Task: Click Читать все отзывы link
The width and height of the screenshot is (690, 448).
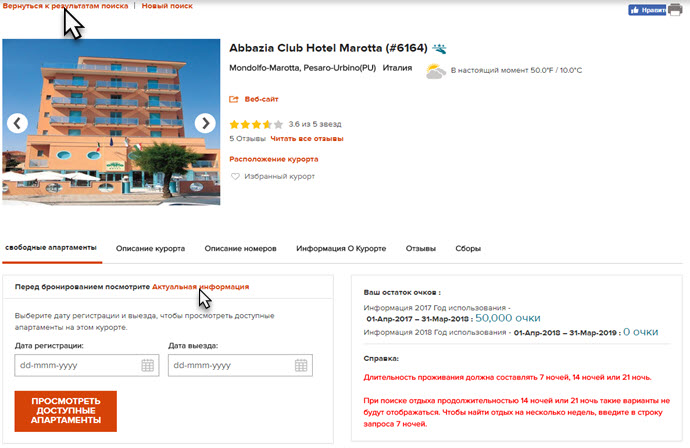Action: point(307,139)
